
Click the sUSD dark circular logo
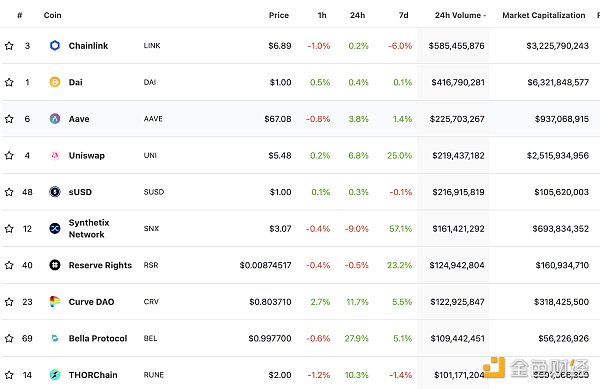tap(55, 192)
